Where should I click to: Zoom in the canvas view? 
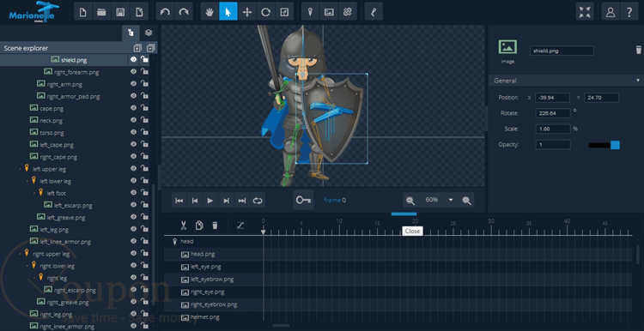tap(466, 200)
